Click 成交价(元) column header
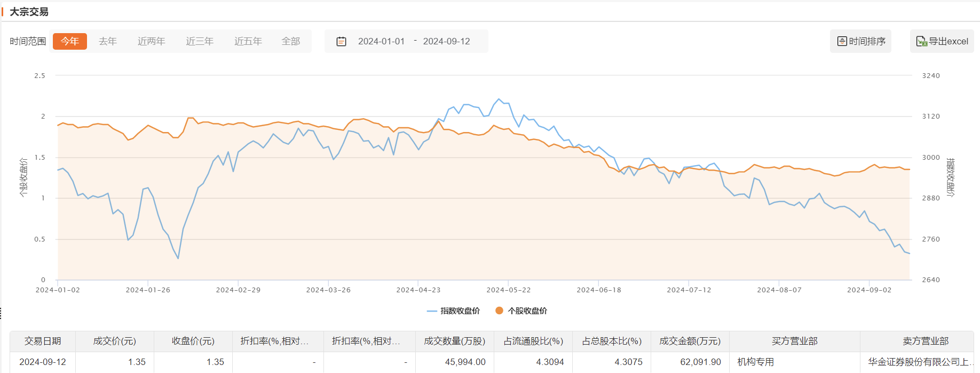 point(115,341)
